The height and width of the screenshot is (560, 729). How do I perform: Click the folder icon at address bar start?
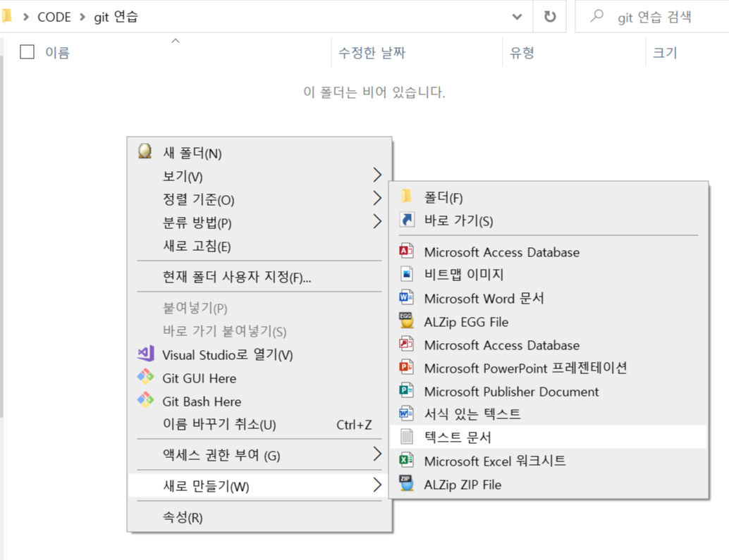click(x=6, y=15)
